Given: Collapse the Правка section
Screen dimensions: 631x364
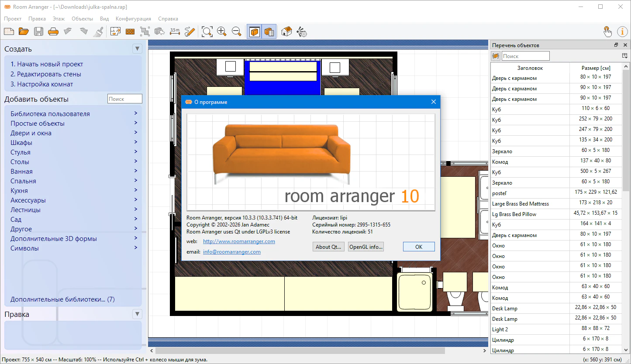Looking at the screenshot, I should (138, 314).
